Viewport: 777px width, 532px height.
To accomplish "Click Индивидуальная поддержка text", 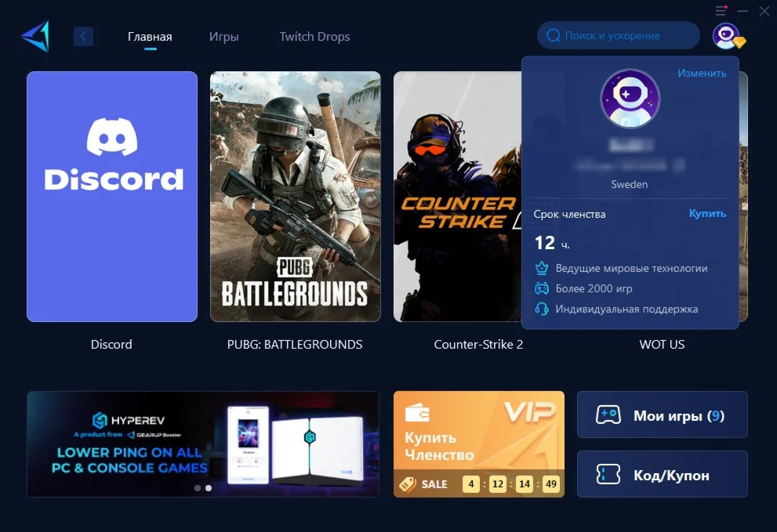I will 626,309.
